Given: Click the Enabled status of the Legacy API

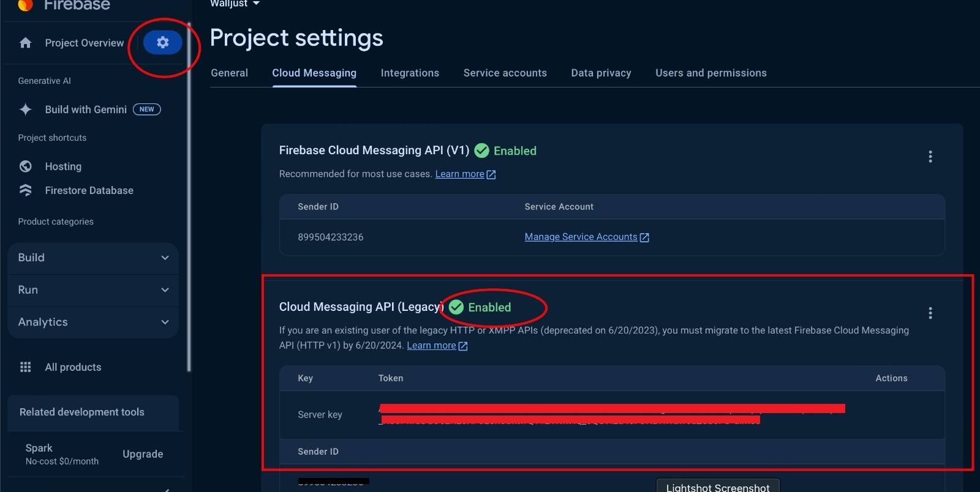Looking at the screenshot, I should pyautogui.click(x=480, y=307).
